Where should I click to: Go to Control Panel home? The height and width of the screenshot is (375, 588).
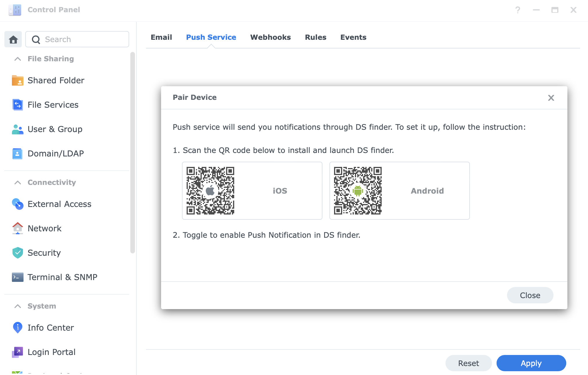click(13, 39)
